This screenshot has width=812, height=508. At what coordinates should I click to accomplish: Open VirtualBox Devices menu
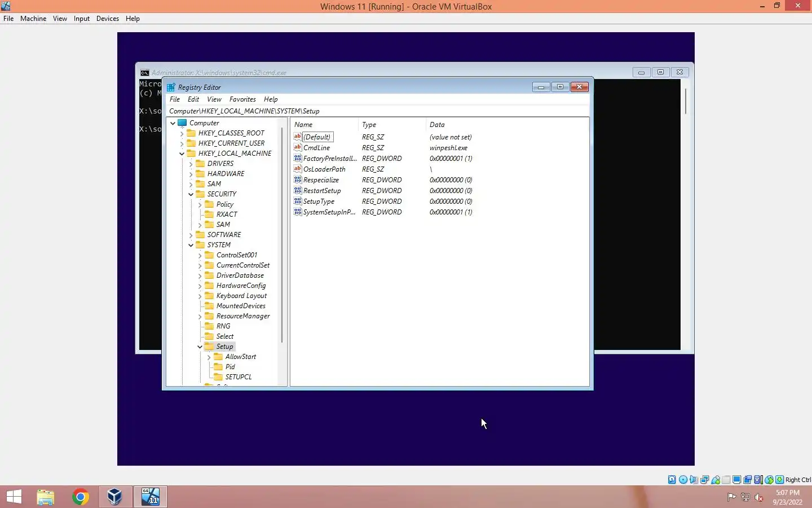[108, 19]
